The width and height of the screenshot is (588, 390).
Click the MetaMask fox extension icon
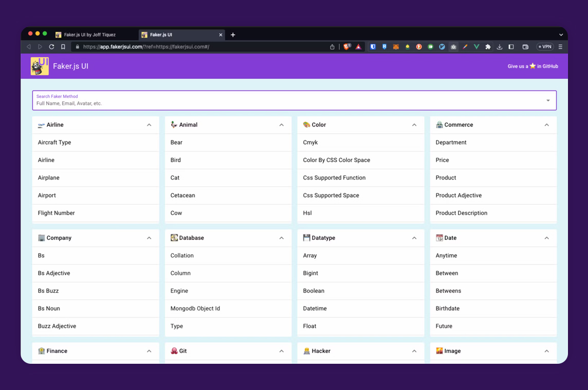396,46
